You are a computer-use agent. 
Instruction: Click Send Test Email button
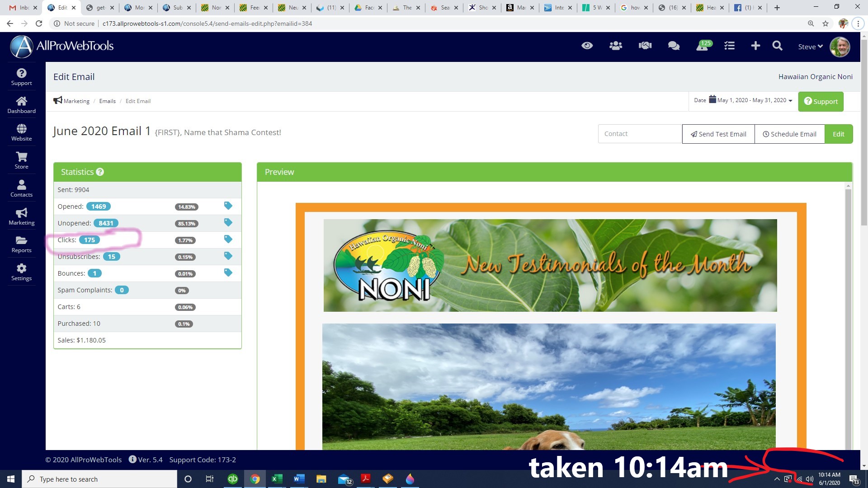(718, 134)
